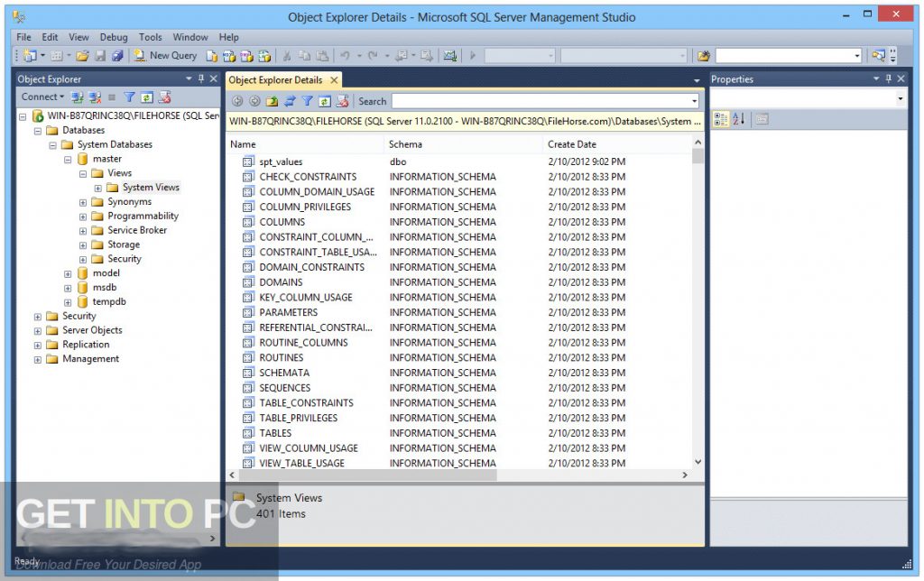
Task: Open the View menu
Action: (79, 37)
